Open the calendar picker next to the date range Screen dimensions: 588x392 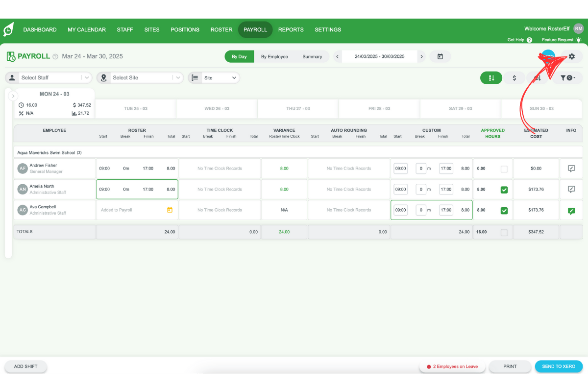tap(440, 56)
